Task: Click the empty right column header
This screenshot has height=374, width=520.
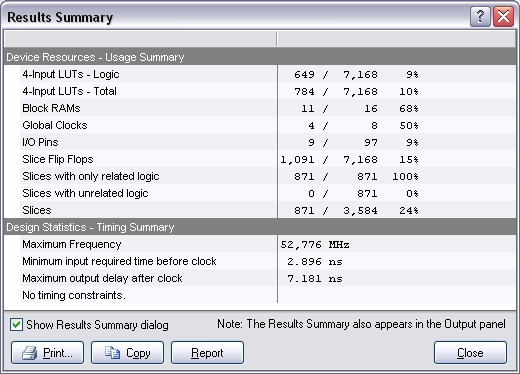Action: click(x=396, y=39)
